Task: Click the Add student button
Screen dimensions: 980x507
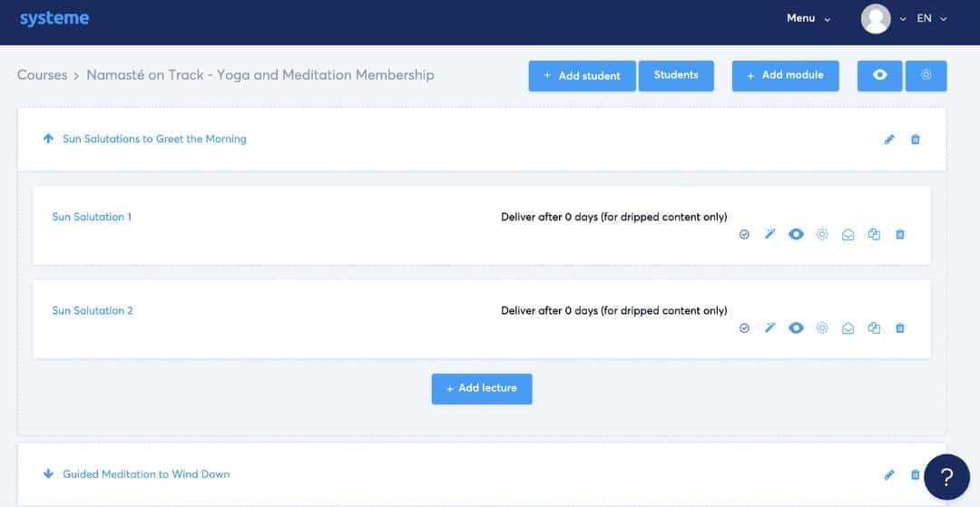Action: click(x=582, y=75)
